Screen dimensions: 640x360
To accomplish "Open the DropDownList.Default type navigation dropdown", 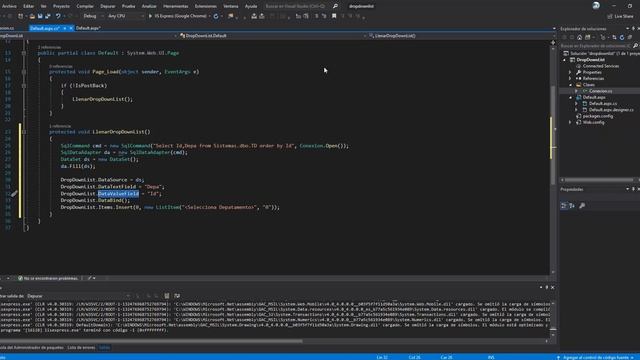I will pyautogui.click(x=272, y=36).
